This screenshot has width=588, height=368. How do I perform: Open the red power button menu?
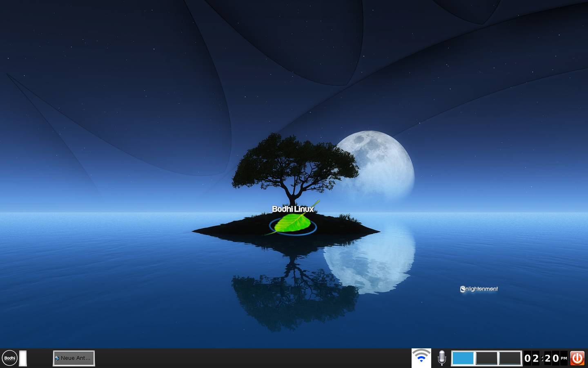577,358
